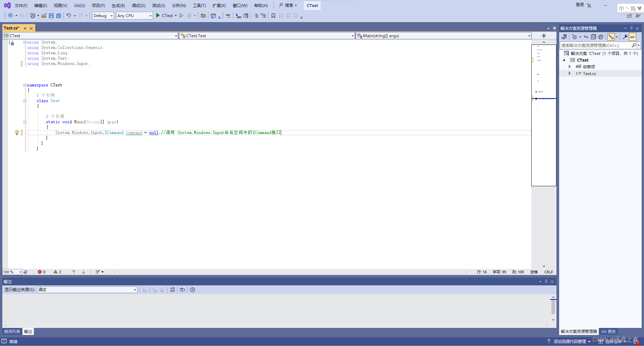Click the find in files folder icon

pyautogui.click(x=203, y=15)
